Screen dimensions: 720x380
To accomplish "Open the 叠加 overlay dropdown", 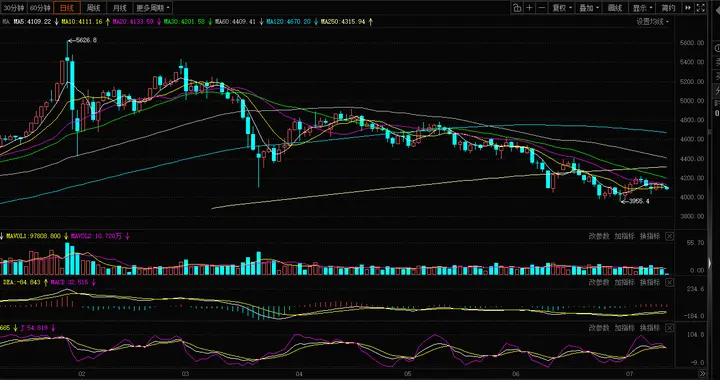I will [x=589, y=8].
